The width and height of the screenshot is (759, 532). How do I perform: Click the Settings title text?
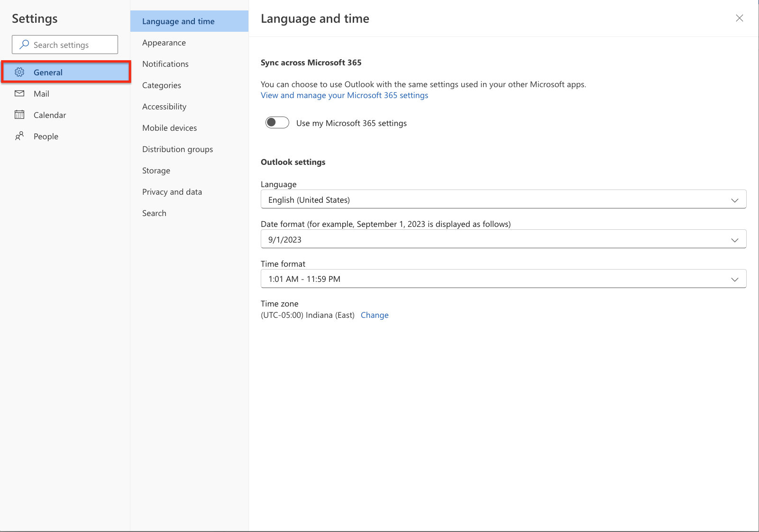coord(35,18)
